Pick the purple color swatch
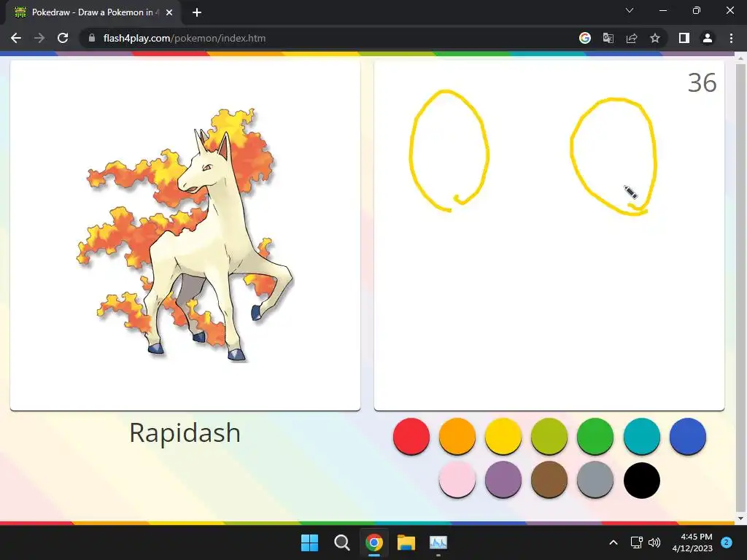The height and width of the screenshot is (560, 747). pyautogui.click(x=503, y=480)
